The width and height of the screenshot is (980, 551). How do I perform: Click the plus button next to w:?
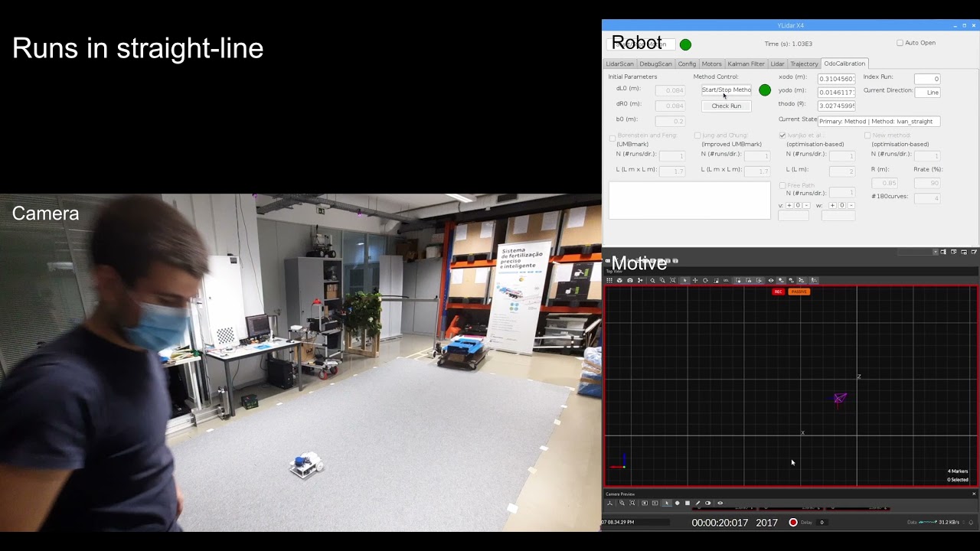833,205
